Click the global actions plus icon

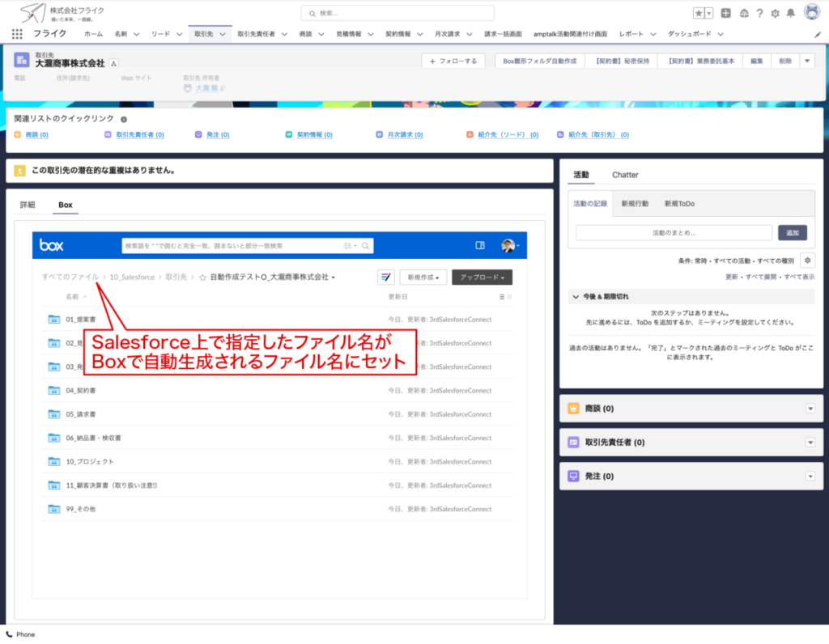(x=726, y=13)
